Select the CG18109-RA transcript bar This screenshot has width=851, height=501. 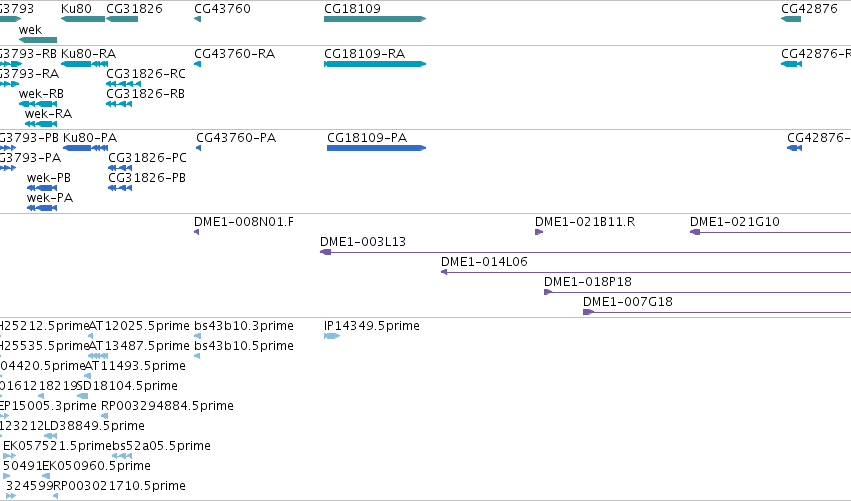(375, 64)
